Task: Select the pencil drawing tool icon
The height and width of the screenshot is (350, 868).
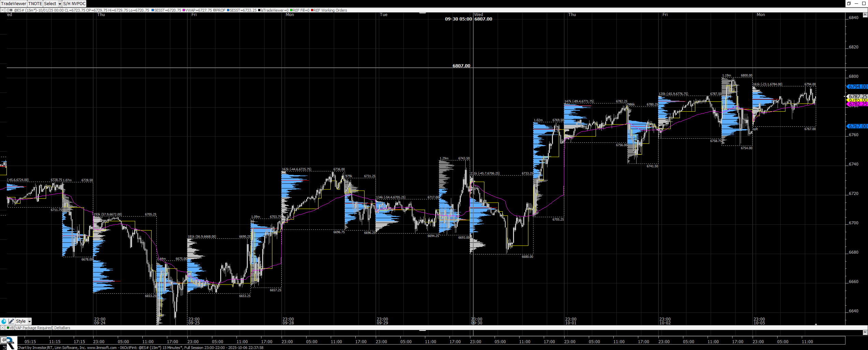Action: [11, 321]
